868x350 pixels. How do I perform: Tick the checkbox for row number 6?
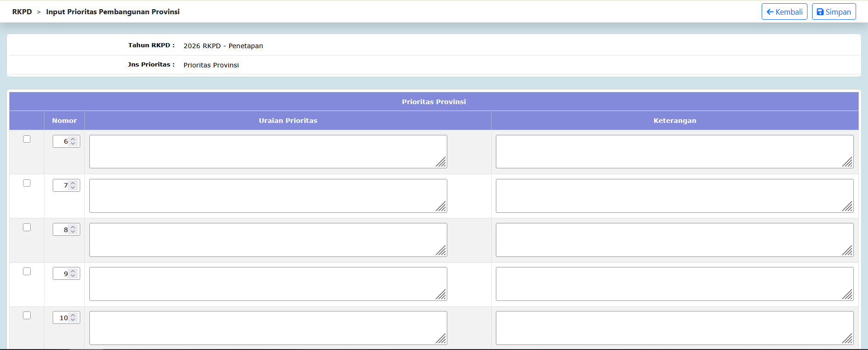click(x=27, y=139)
